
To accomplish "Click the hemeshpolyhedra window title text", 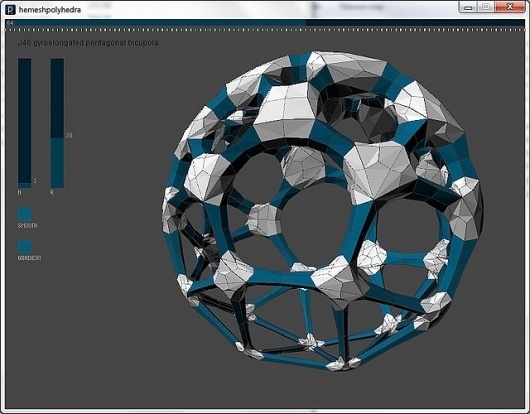I will point(50,10).
